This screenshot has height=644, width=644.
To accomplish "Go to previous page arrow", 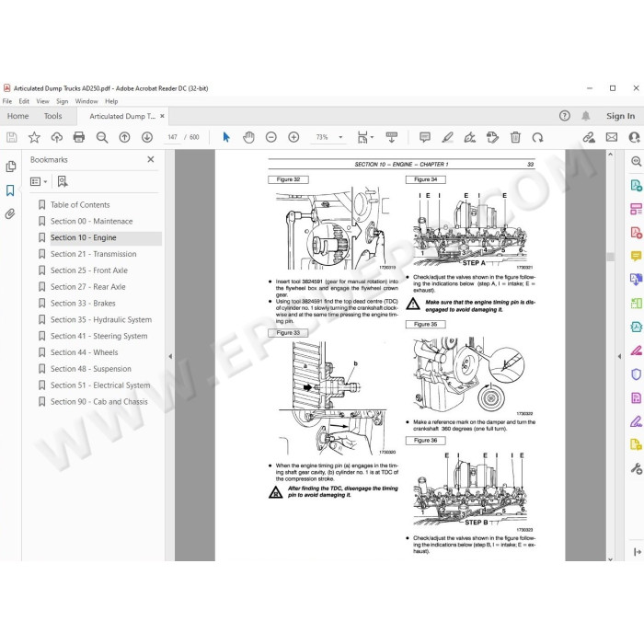I will coord(124,137).
